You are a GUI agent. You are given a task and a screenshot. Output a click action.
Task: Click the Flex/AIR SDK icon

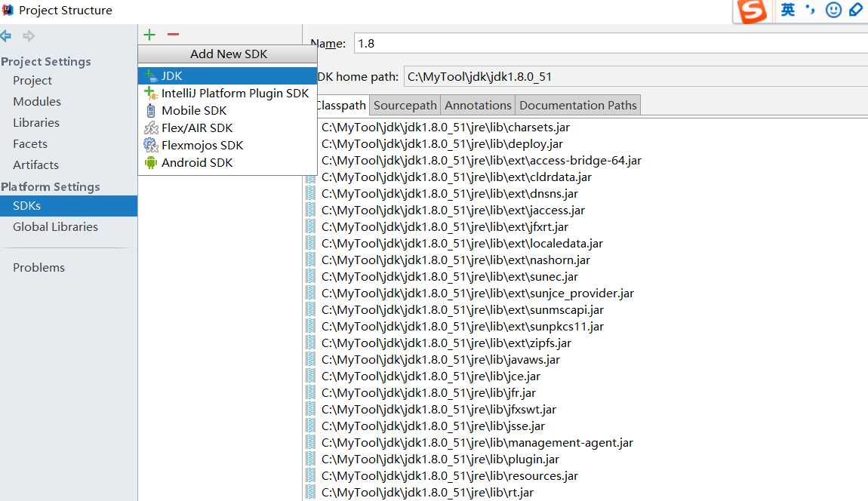[x=150, y=128]
